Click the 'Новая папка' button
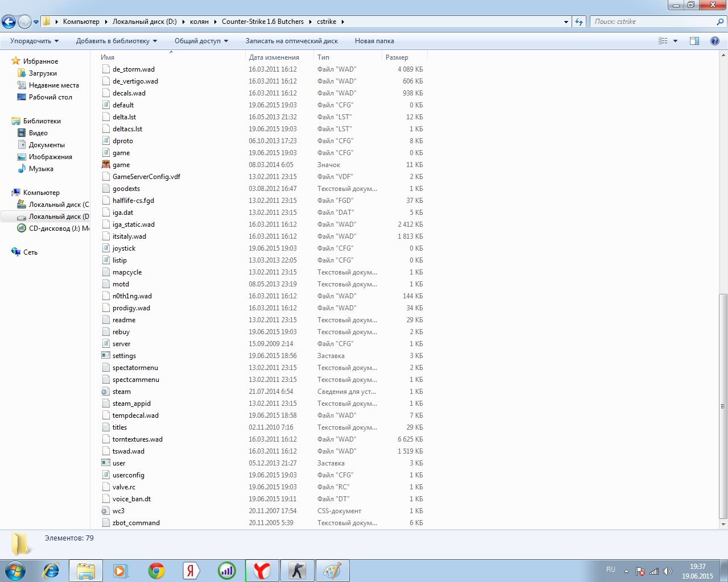Screen dimensions: 728x582 click(374, 41)
